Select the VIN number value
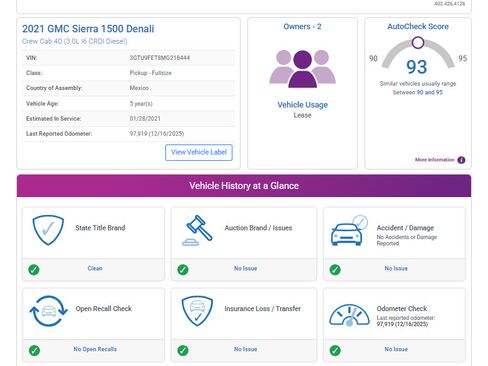 [160, 58]
